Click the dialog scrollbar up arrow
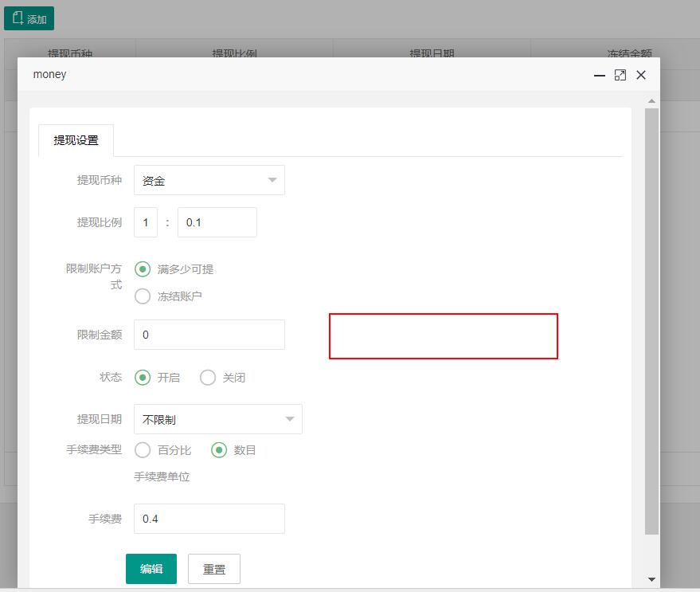This screenshot has height=592, width=700. [651, 101]
